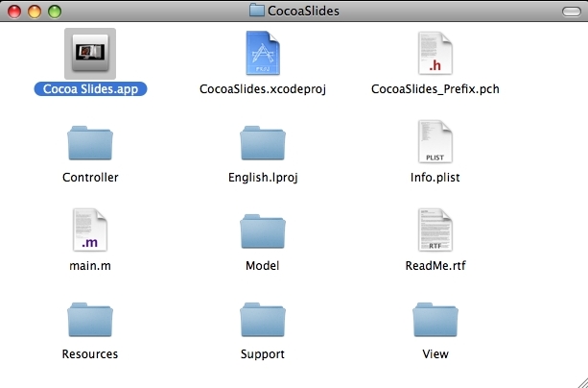Viewport: 588px width, 388px height.
Task: Click the "ReadMe.rtf" filename text
Action: pyautogui.click(x=435, y=266)
